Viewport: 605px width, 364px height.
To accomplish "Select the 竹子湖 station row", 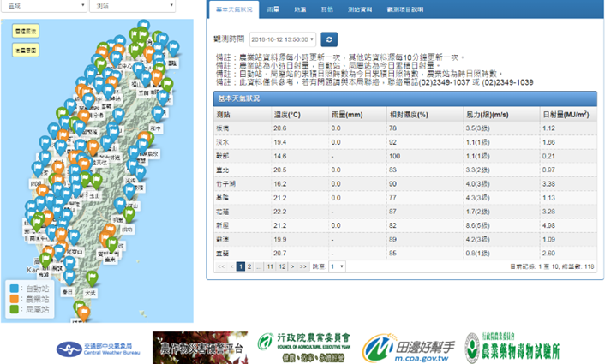I will click(x=405, y=184).
